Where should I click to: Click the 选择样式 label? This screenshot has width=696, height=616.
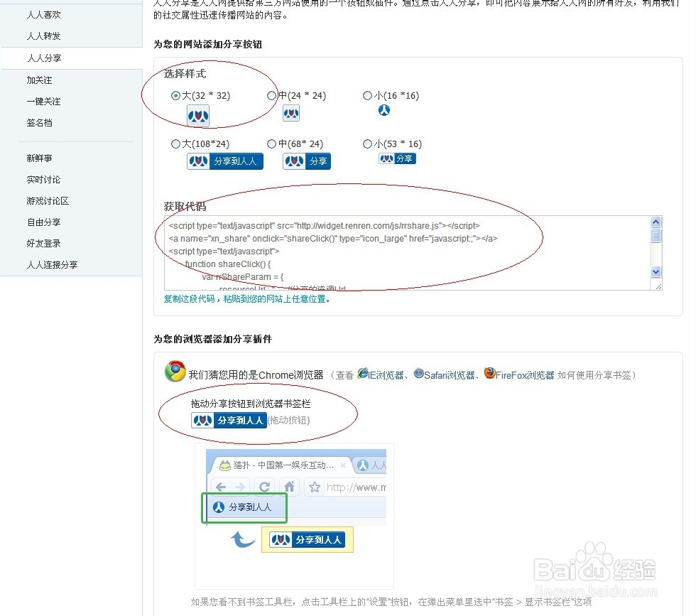[185, 74]
